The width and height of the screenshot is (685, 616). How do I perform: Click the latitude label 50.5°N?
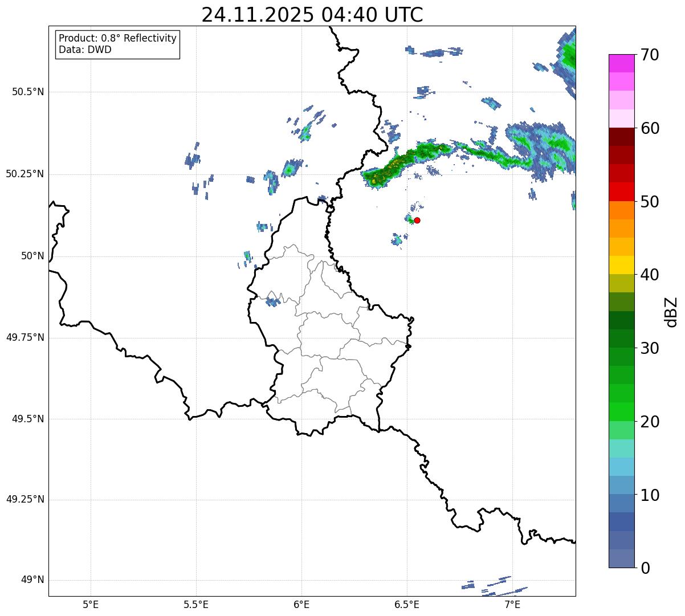click(28, 92)
